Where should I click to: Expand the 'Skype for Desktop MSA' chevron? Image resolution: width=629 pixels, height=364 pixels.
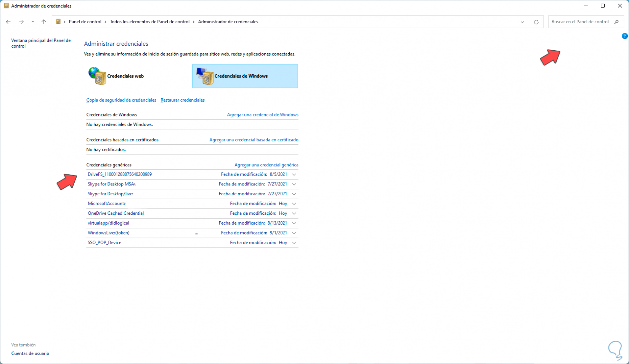pyautogui.click(x=294, y=184)
